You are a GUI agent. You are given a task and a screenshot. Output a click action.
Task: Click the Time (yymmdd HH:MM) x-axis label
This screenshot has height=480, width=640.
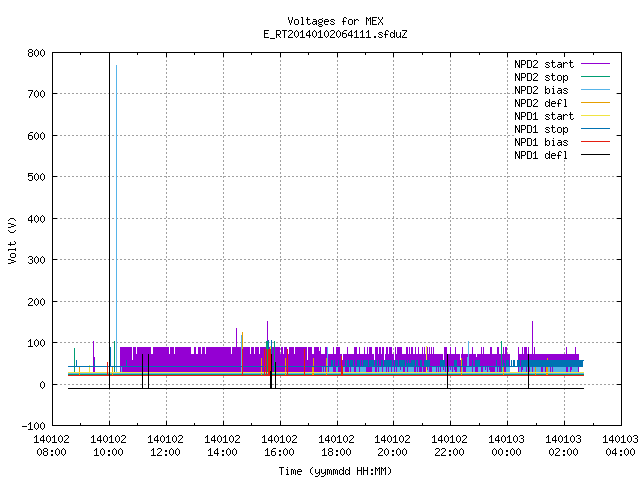(x=336, y=471)
